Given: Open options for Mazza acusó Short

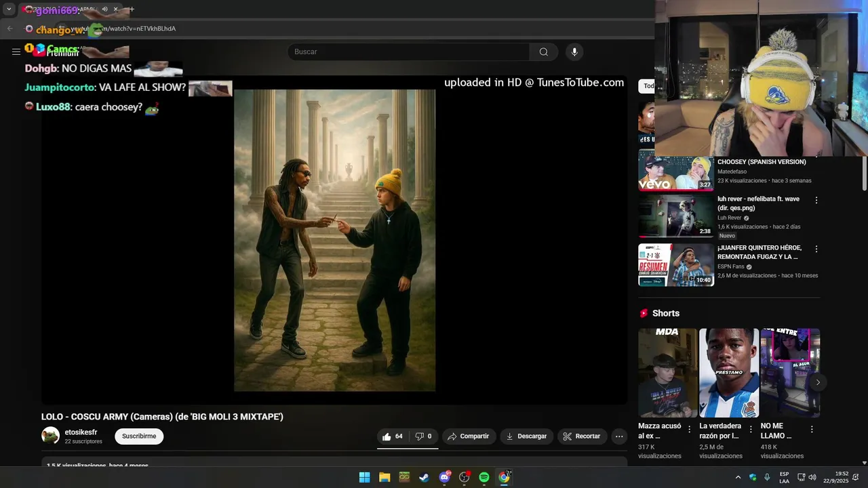Looking at the screenshot, I should 690,429.
